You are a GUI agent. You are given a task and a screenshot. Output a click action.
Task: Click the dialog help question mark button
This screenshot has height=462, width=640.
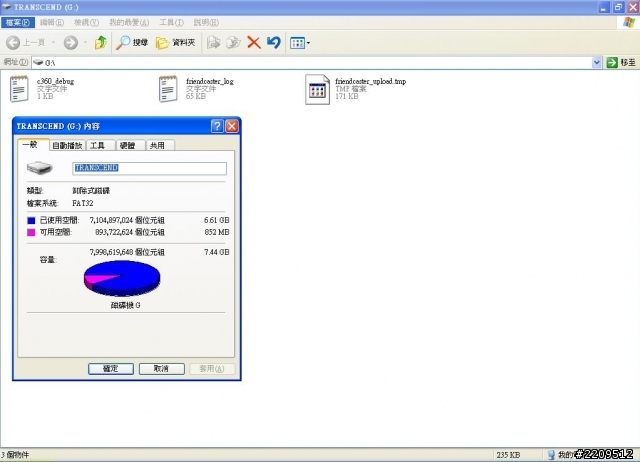[217, 126]
